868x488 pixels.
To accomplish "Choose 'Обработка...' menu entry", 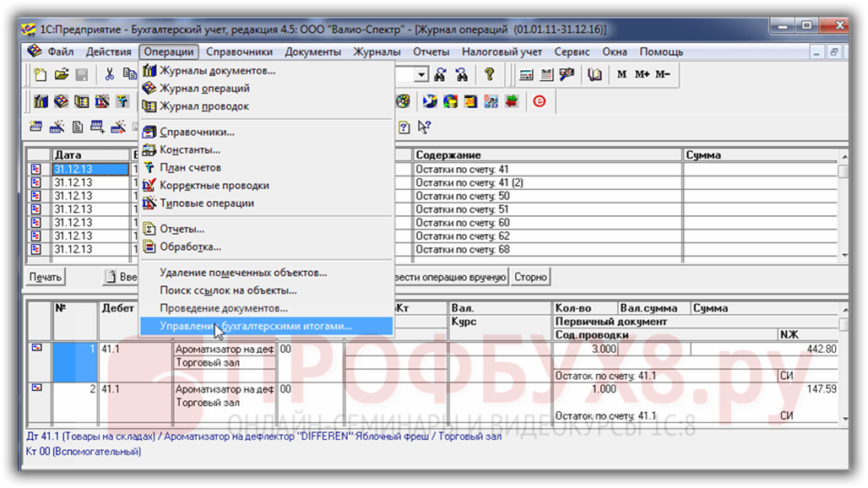I will 266,247.
